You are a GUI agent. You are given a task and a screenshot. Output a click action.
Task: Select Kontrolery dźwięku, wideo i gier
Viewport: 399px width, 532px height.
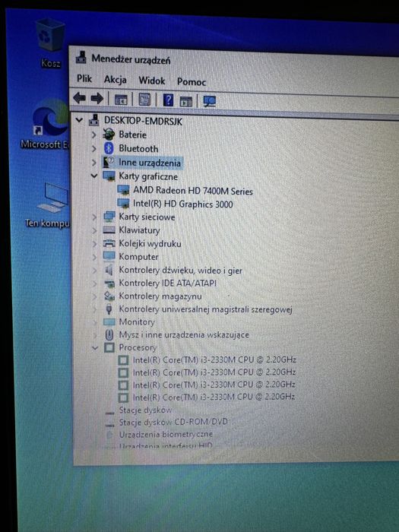tap(180, 271)
